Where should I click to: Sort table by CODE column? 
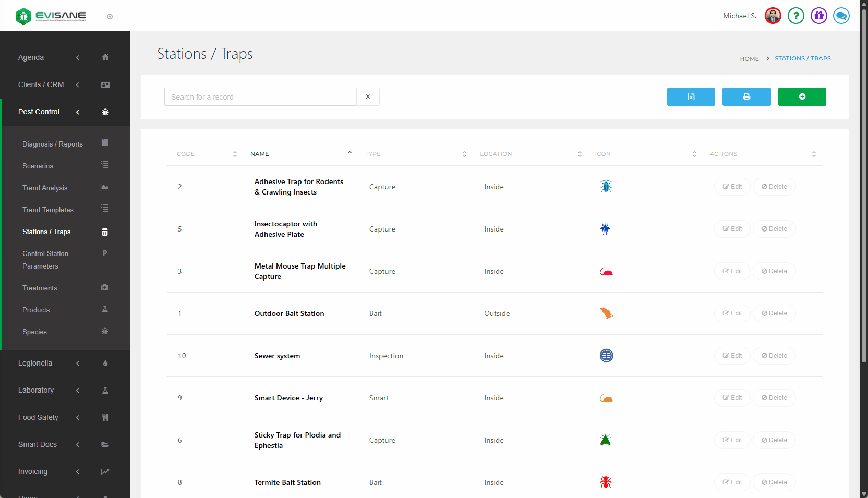[x=207, y=154]
